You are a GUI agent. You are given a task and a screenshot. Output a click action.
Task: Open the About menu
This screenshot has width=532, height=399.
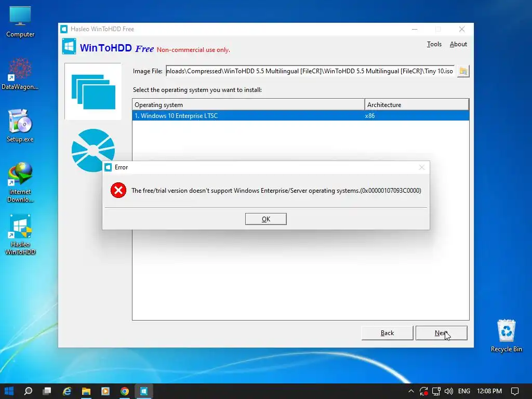coord(458,44)
